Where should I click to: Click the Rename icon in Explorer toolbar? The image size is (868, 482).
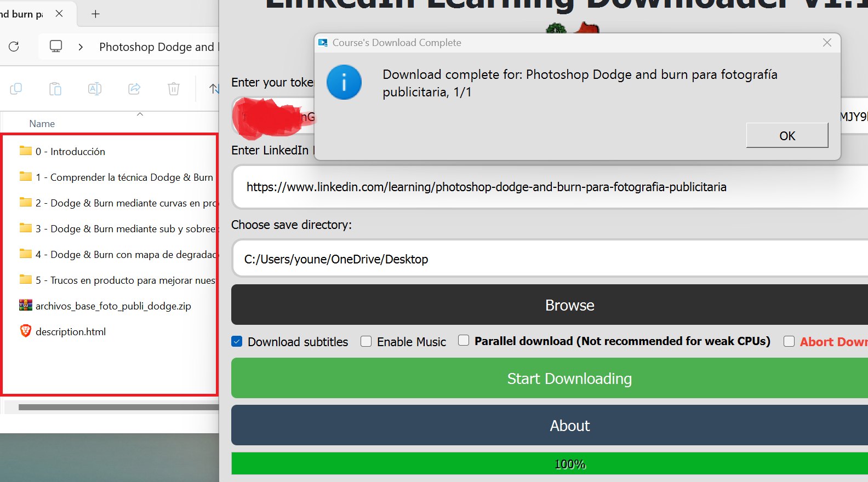[95, 88]
